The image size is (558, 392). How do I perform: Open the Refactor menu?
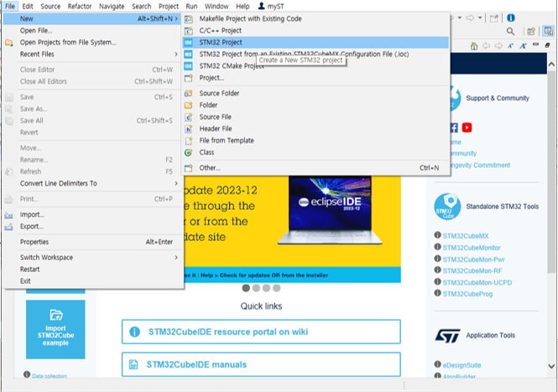click(x=80, y=6)
